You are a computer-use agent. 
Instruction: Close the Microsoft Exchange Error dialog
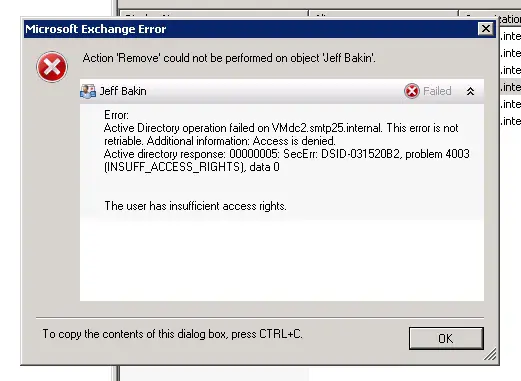click(486, 29)
